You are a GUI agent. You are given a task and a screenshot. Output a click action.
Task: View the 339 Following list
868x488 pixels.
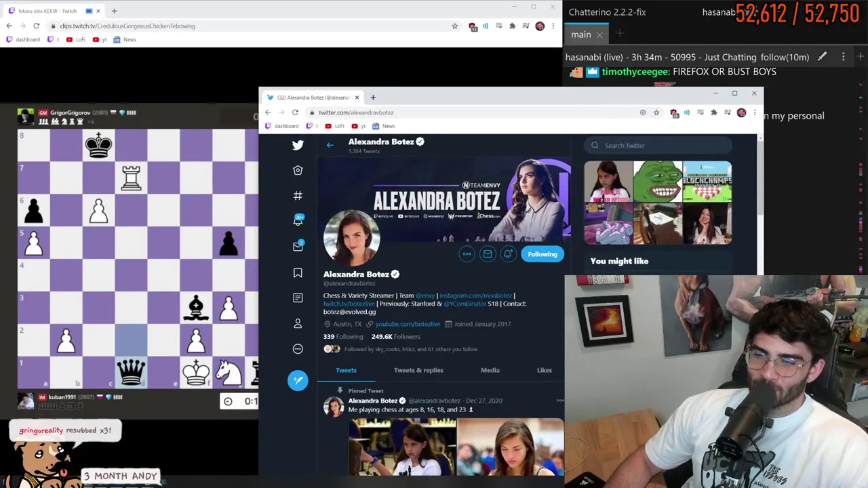tap(343, 337)
